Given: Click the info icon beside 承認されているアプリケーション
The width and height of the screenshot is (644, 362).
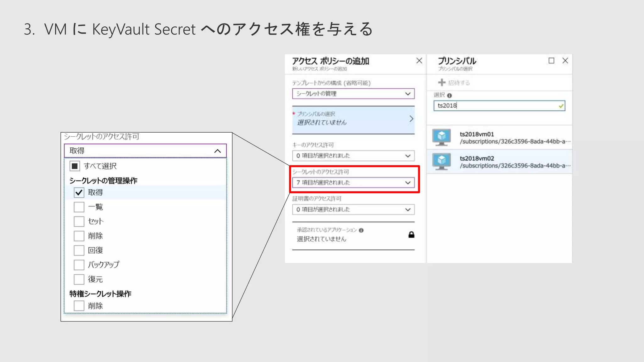Looking at the screenshot, I should [x=361, y=230].
